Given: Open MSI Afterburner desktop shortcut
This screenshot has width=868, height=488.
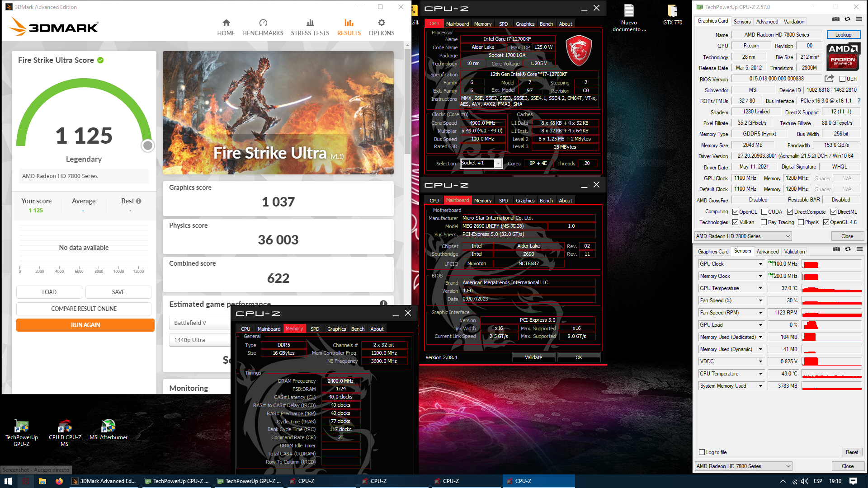Looking at the screenshot, I should [x=108, y=430].
